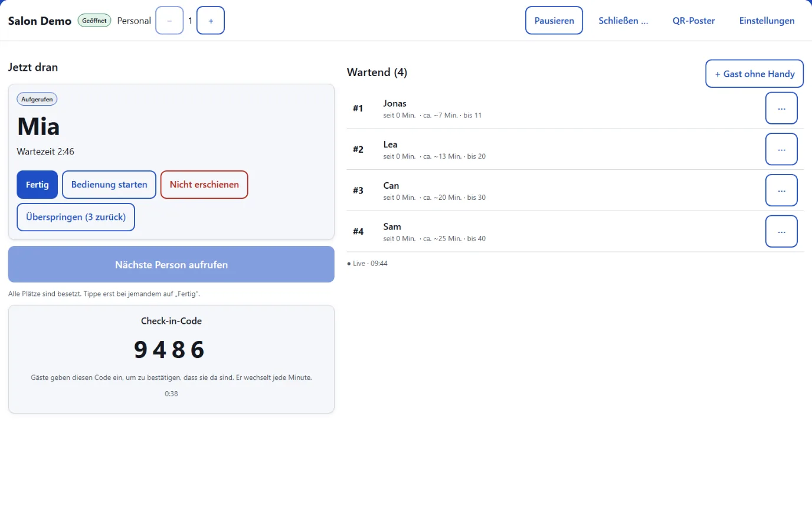Screen dimensions: 812x506
Task: Click the Pausieren button
Action: [x=554, y=21]
